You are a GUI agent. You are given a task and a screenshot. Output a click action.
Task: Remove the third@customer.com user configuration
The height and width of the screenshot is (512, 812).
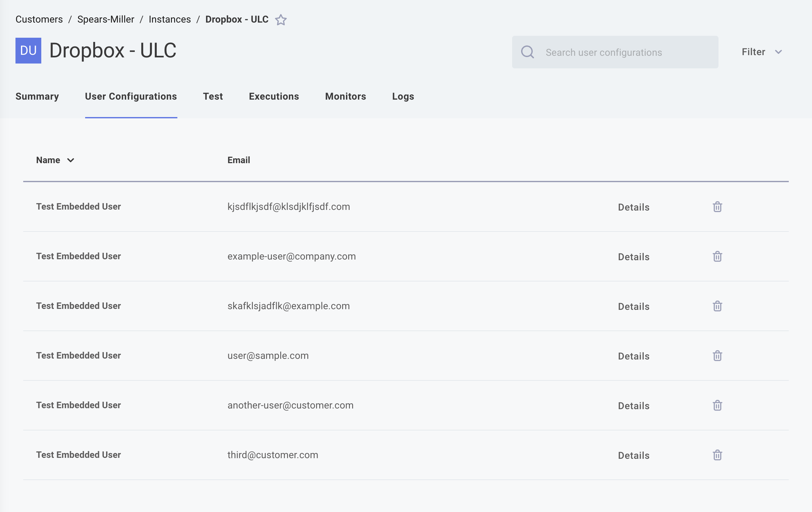tap(717, 455)
